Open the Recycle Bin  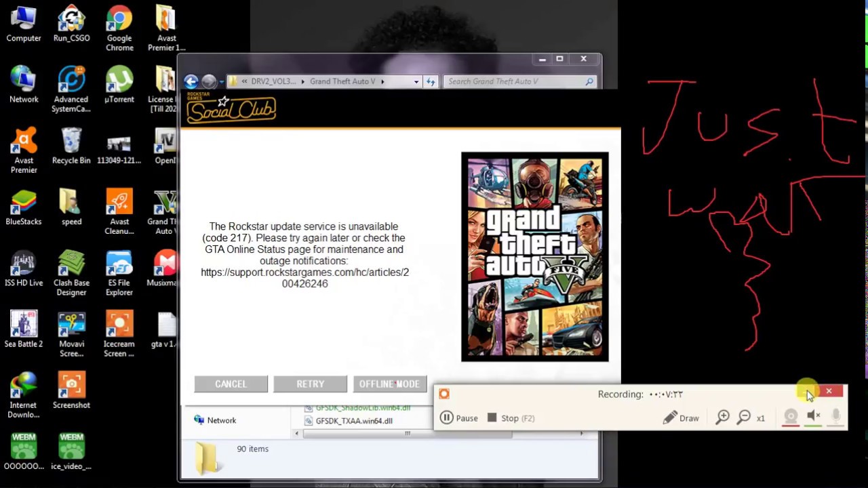coord(71,146)
